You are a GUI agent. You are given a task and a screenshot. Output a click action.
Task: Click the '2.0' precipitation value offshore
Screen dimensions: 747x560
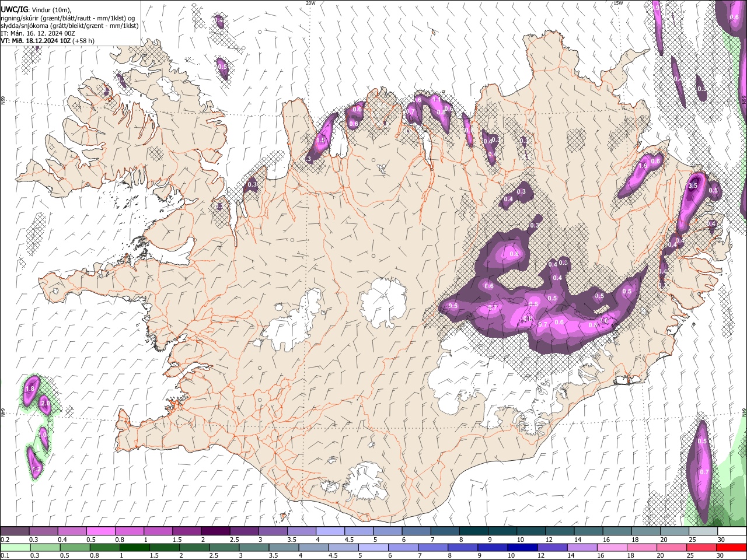tap(45, 404)
